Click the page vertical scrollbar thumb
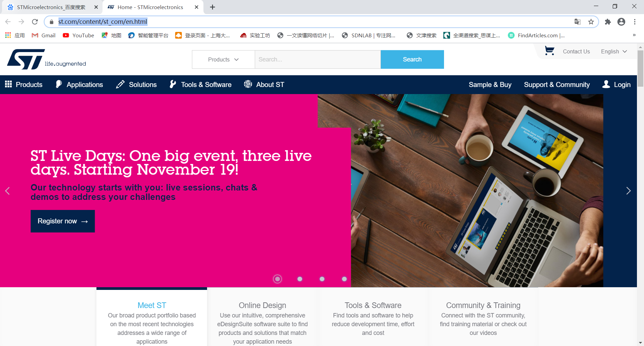The width and height of the screenshot is (644, 346). (x=640, y=69)
